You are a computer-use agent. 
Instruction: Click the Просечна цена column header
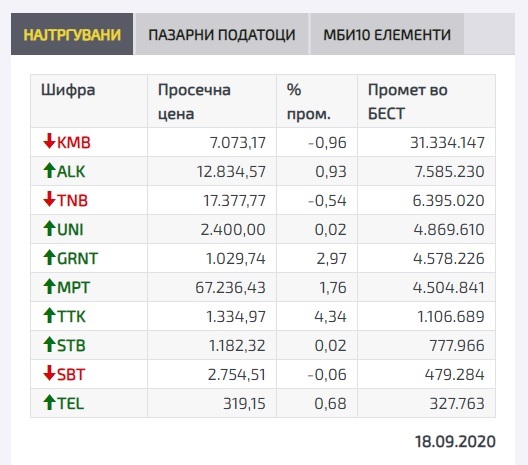pyautogui.click(x=194, y=102)
